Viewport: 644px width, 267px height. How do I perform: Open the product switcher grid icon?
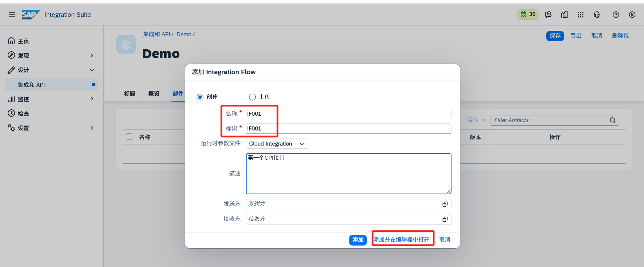[581, 14]
